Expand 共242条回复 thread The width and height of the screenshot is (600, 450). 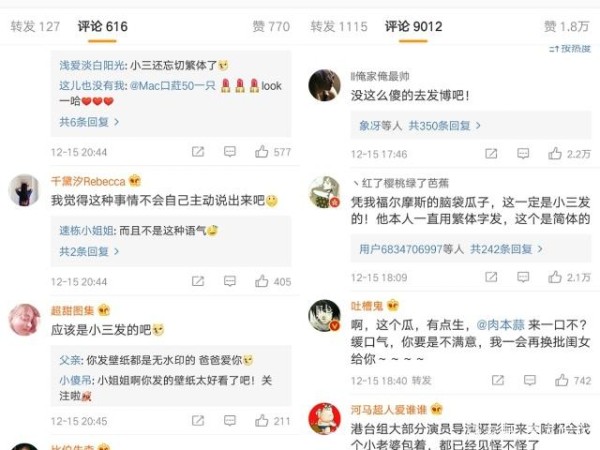506,249
